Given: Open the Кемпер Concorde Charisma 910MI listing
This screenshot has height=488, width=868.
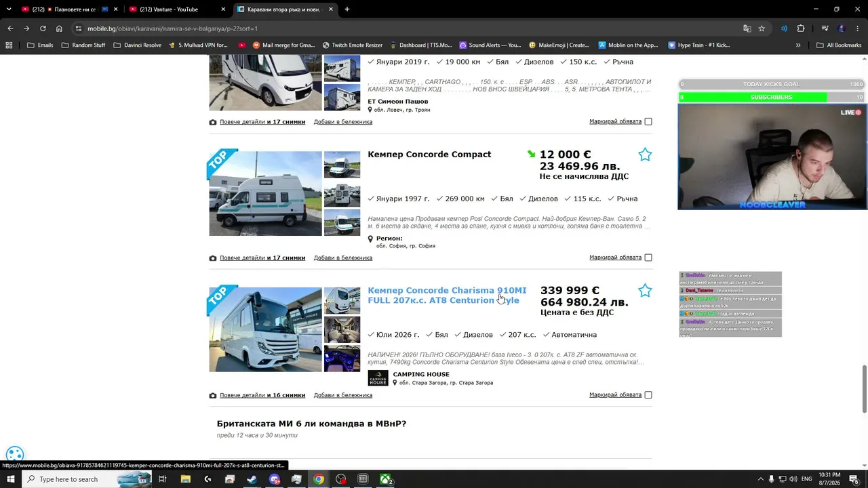Looking at the screenshot, I should tap(447, 296).
